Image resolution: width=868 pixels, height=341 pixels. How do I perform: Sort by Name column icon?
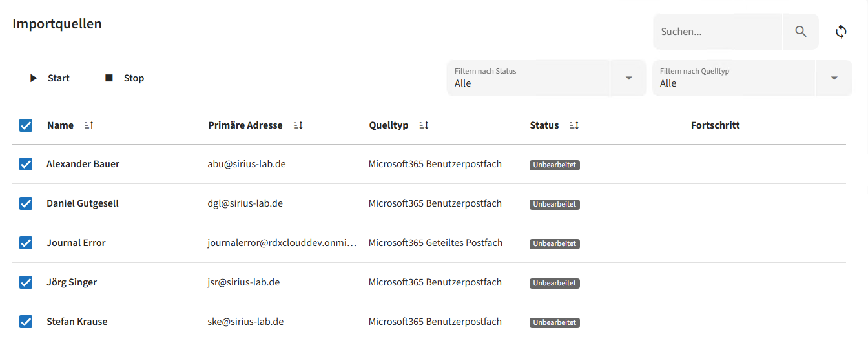pyautogui.click(x=89, y=125)
